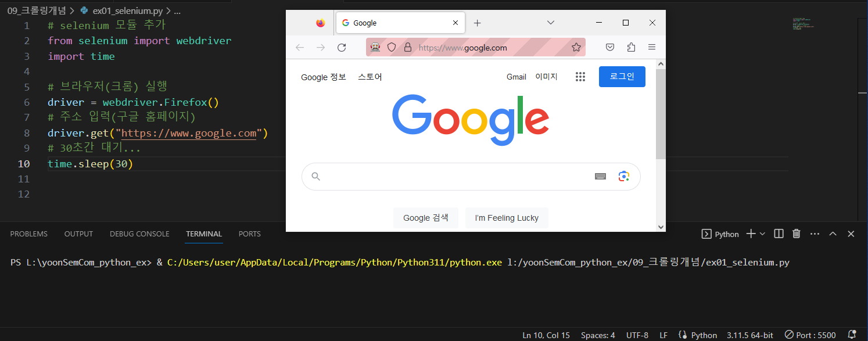Viewport: 868px width, 341px height.
Task: Select interpreter '3.11.5 64-bit'
Action: (x=749, y=335)
